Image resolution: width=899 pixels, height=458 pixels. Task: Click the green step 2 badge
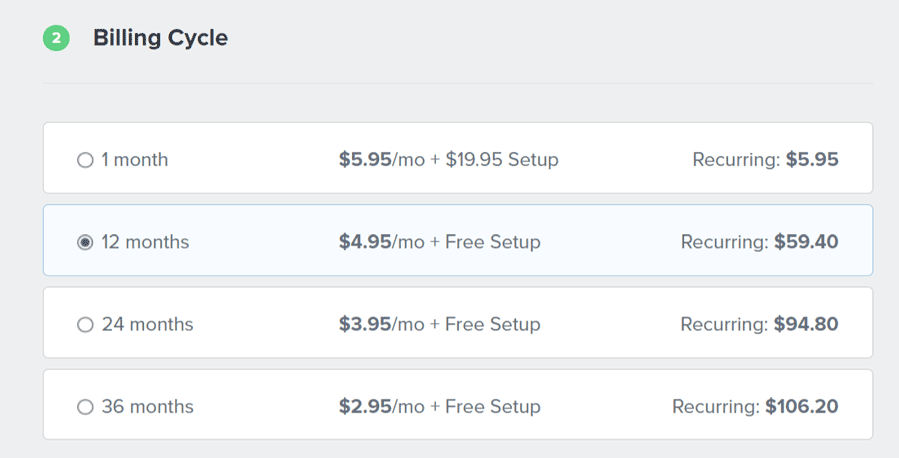tap(56, 39)
